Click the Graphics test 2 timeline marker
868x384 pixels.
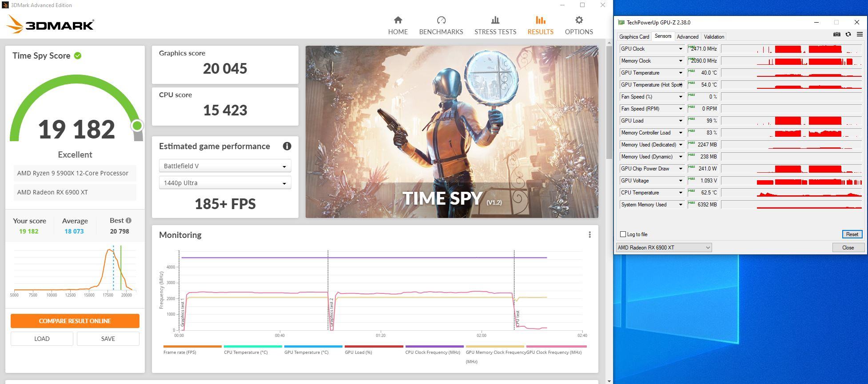(331, 313)
